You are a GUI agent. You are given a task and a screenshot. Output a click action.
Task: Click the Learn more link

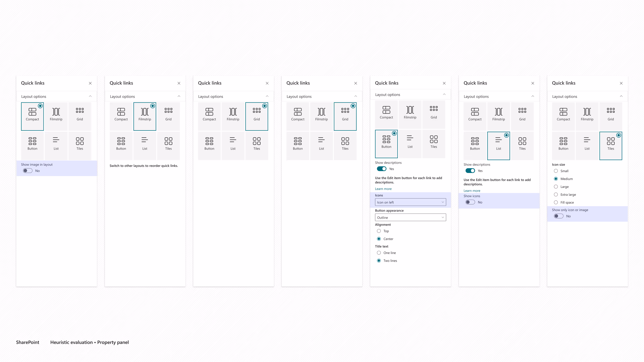coord(383,189)
